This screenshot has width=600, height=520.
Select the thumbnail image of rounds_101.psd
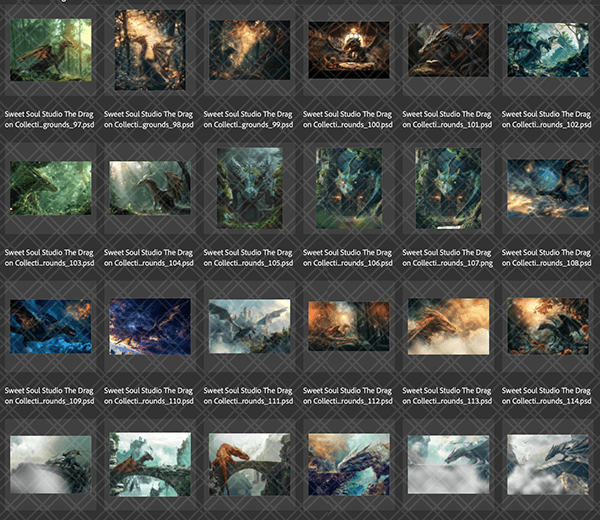click(448, 50)
